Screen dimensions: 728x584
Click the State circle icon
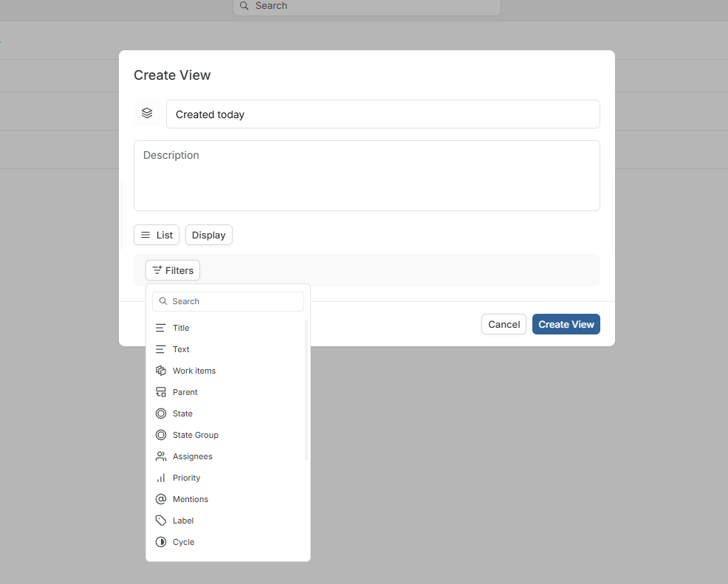point(161,413)
